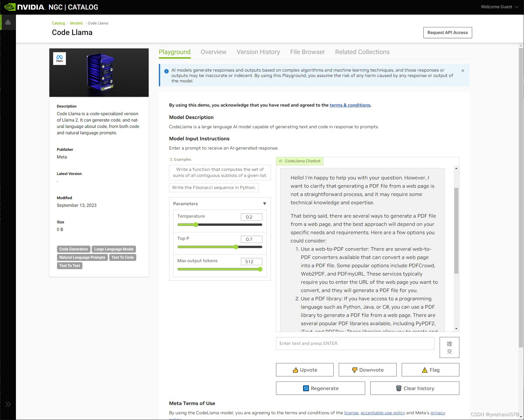Click the chat prompt text field
Viewport: 524px width, 420px height.
coord(355,343)
